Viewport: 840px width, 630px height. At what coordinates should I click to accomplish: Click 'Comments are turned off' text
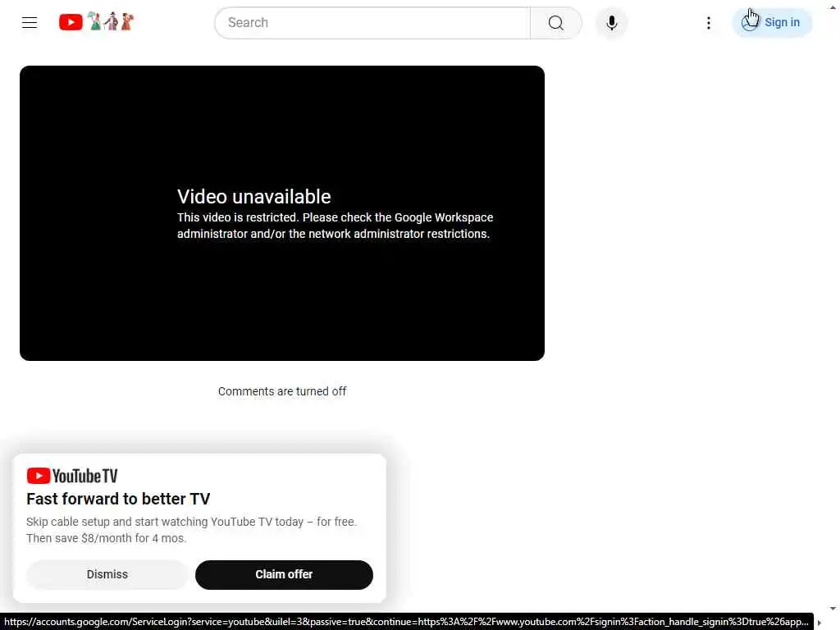[x=282, y=391]
